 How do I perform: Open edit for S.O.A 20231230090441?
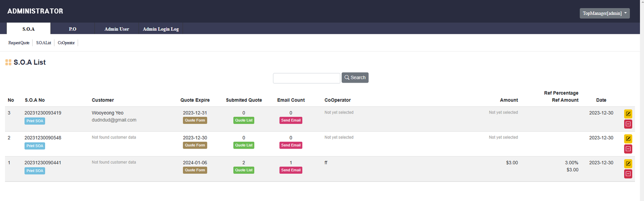628,164
